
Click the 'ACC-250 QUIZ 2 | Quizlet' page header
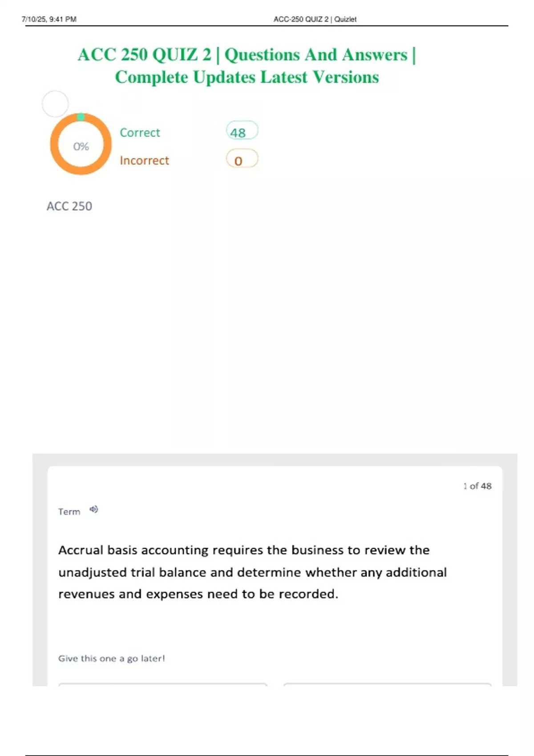click(315, 19)
